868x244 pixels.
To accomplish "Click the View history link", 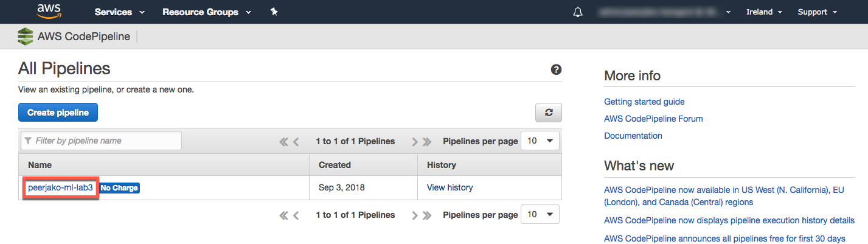I will [x=450, y=187].
